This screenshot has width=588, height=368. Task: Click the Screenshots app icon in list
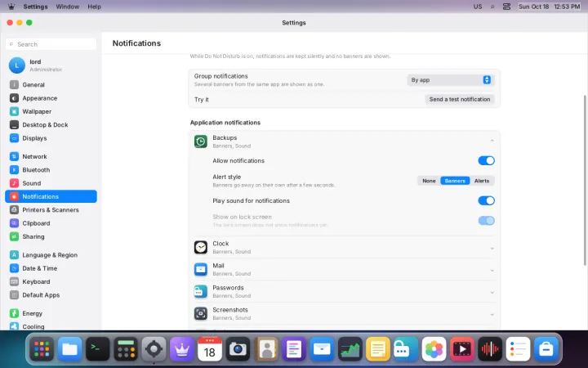201,313
